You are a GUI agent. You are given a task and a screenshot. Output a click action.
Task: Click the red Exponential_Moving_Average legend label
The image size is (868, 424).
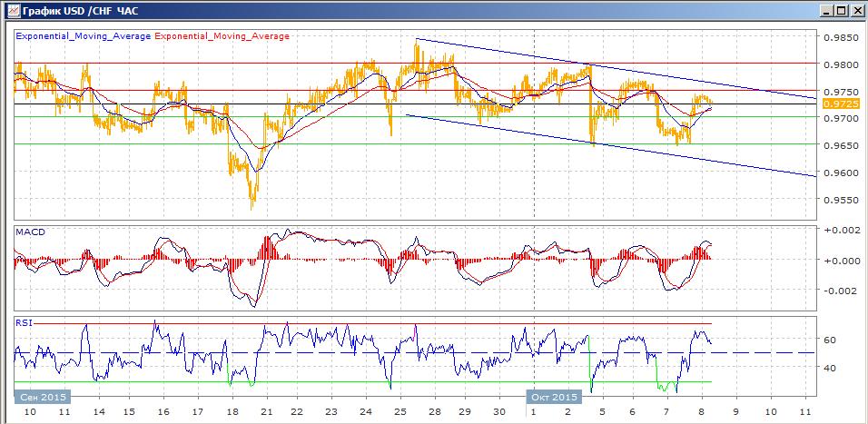(222, 36)
